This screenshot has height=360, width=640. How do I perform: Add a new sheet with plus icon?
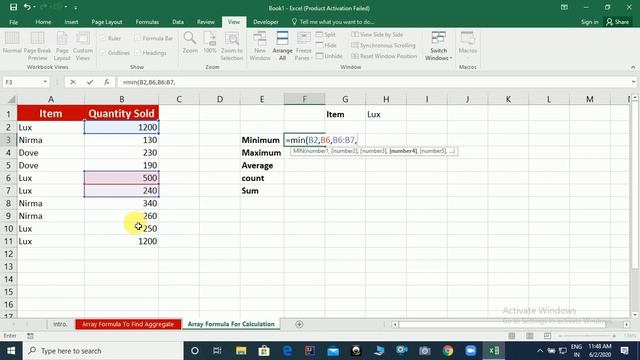[299, 324]
